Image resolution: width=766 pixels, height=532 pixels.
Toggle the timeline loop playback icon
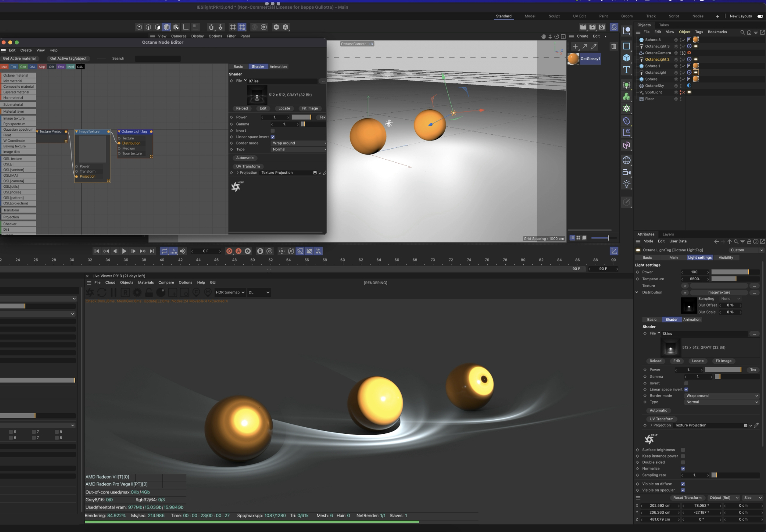tap(164, 251)
